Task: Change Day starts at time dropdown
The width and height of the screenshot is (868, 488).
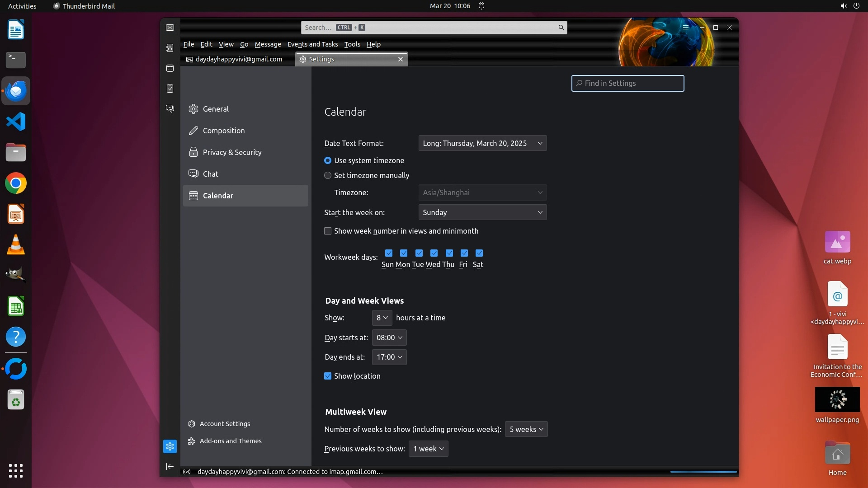Action: (389, 338)
